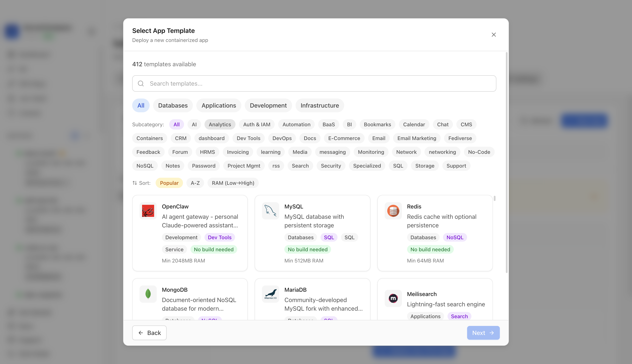
Task: Select the All subcategory chip
Action: (177, 125)
